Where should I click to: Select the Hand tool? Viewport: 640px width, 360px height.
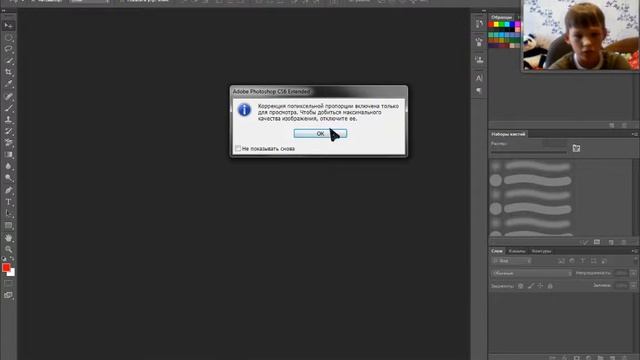8,238
